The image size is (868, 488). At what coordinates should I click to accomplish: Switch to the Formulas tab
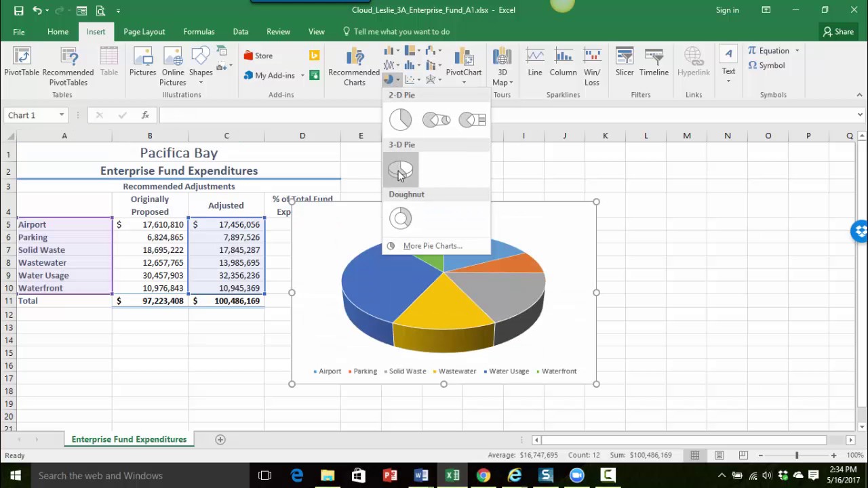coord(199,32)
